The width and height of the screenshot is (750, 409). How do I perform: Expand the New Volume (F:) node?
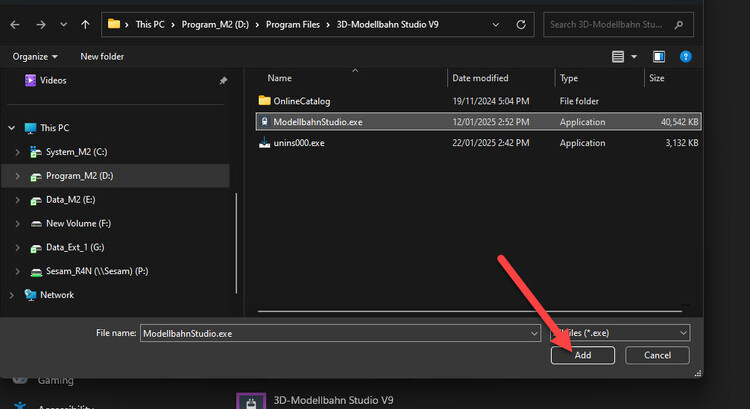pos(18,223)
